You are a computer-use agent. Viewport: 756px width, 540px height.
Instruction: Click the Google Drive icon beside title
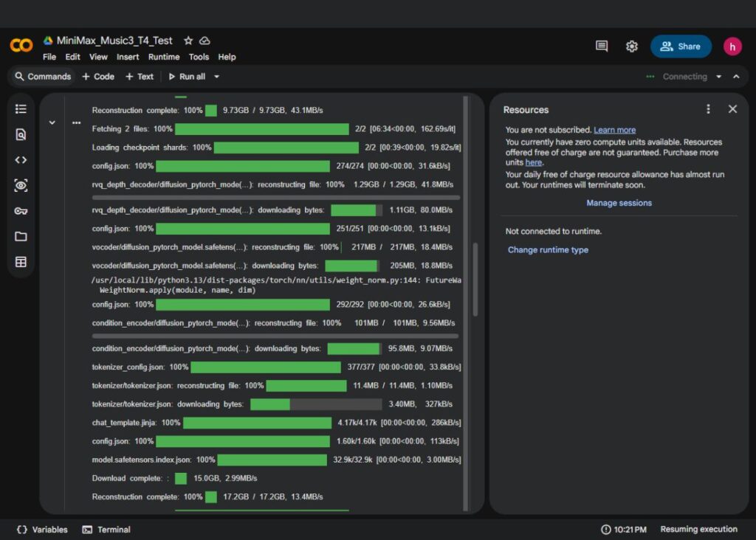tap(48, 41)
